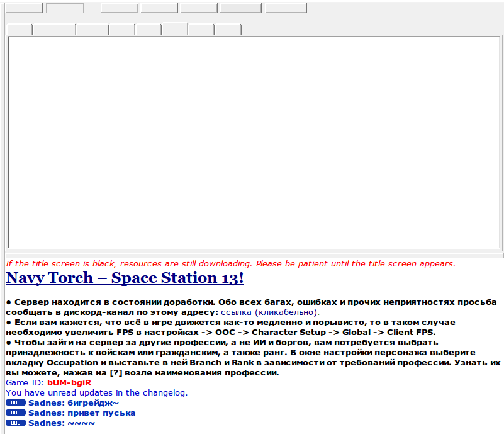Image resolution: width=504 pixels, height=434 pixels.
Task: Click the message "Sadnes: привет пуська"
Action: [82, 413]
